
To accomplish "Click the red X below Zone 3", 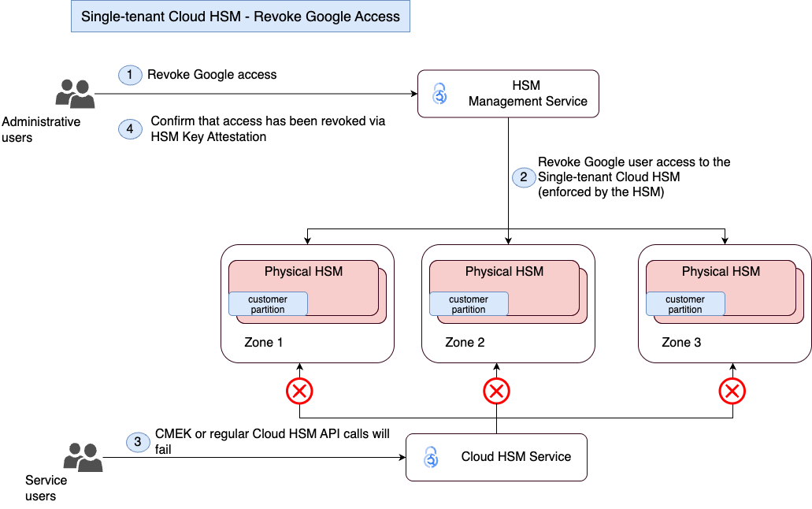I will 732,389.
